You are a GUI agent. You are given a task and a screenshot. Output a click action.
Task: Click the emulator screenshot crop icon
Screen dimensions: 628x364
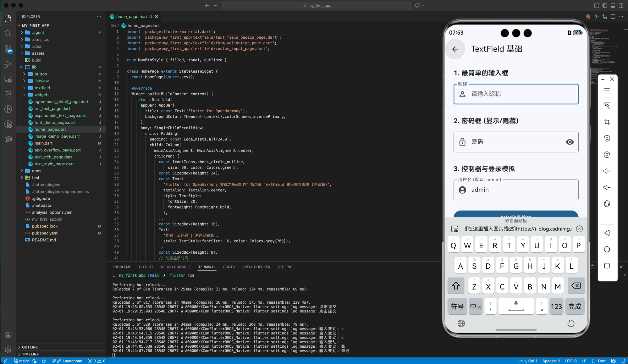click(x=607, y=122)
